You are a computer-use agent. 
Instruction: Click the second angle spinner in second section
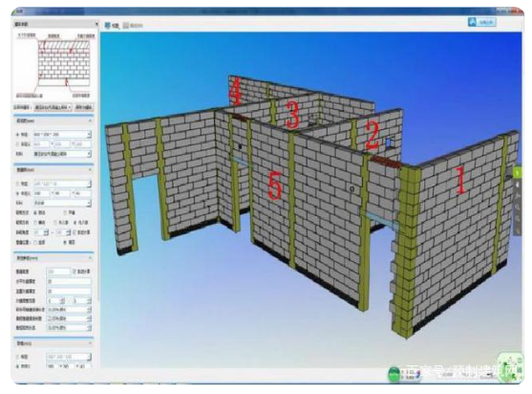click(63, 232)
